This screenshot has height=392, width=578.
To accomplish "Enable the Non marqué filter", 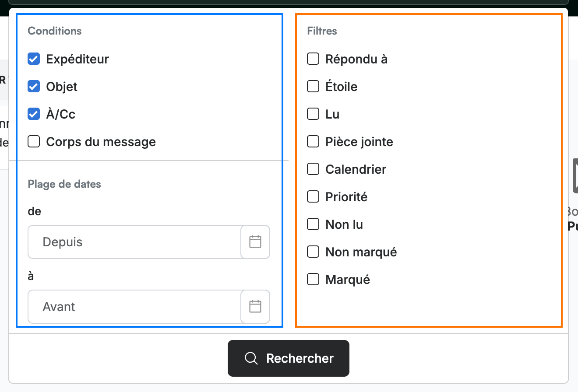I will tap(313, 252).
